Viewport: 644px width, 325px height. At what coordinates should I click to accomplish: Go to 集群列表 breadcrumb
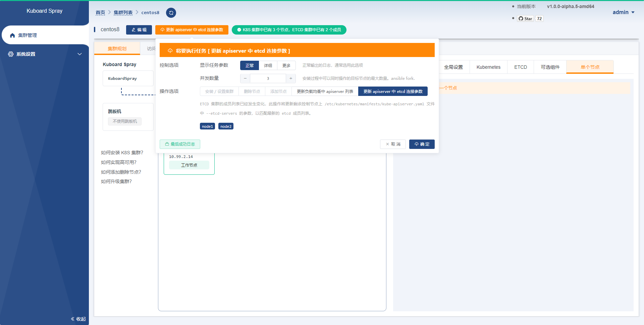123,13
